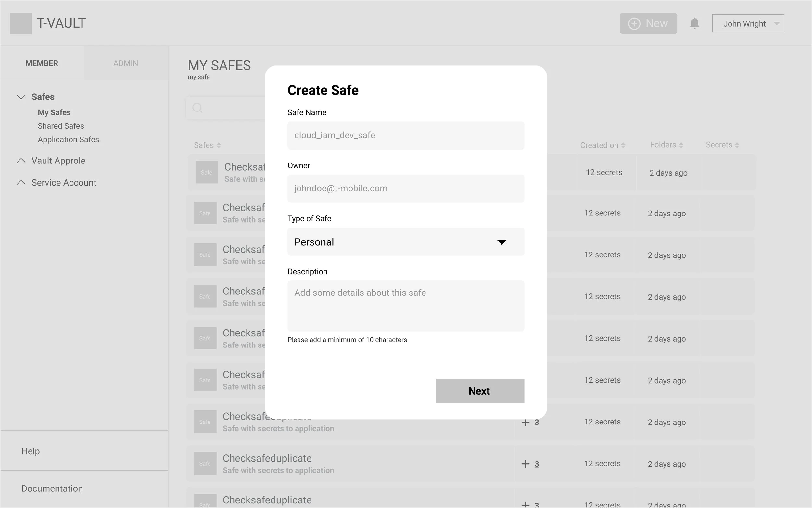Screen dimensions: 812x508
Task: Select the MEMBER tab
Action: (x=42, y=63)
